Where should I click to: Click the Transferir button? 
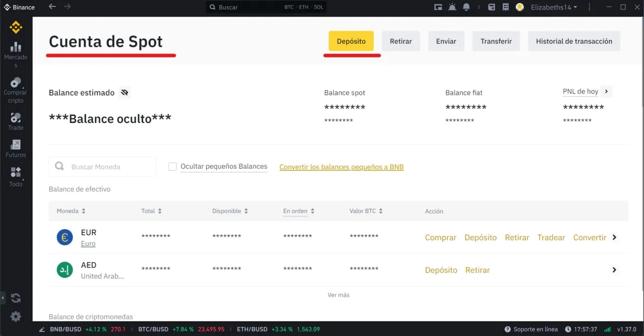[x=496, y=41]
